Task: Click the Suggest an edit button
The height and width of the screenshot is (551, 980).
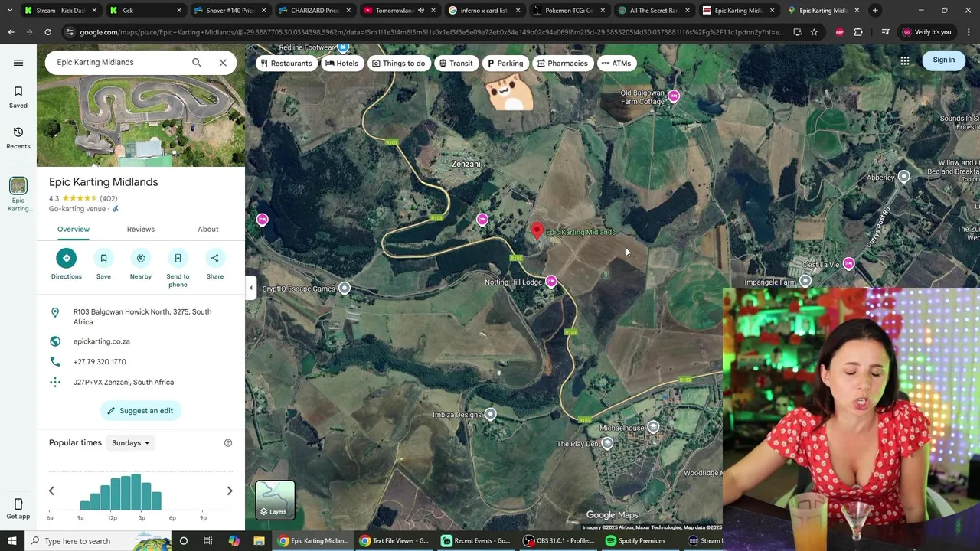Action: [x=141, y=411]
